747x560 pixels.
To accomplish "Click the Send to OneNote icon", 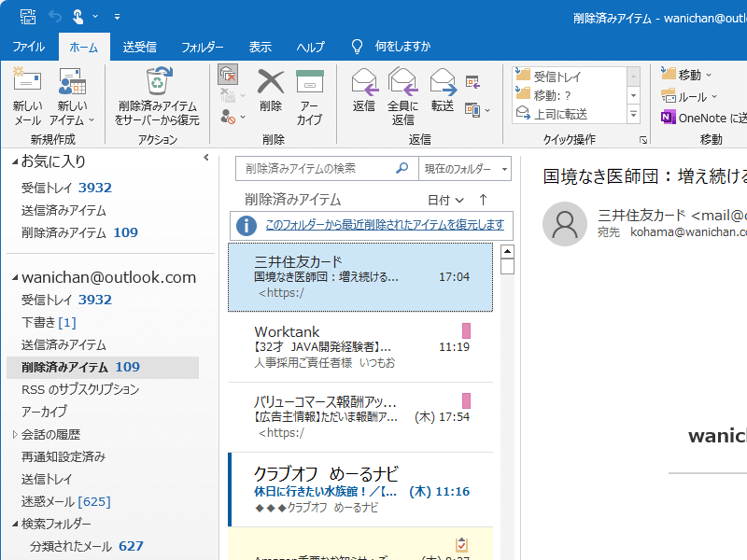I will 668,118.
